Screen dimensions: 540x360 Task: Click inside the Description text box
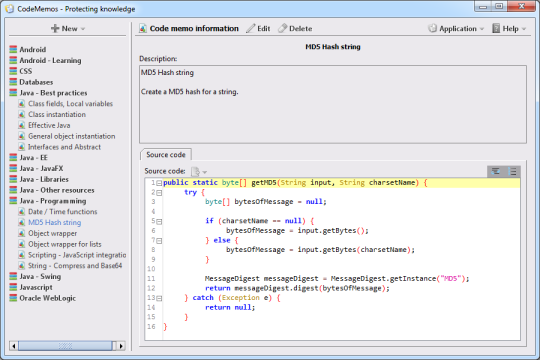333,104
